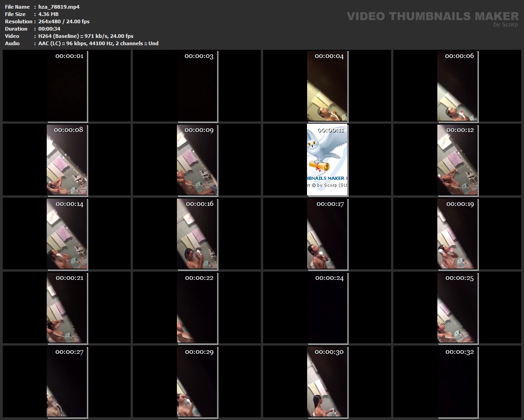This screenshot has width=524, height=420.
Task: Click the Duration value 00:00:34
Action: 49,29
